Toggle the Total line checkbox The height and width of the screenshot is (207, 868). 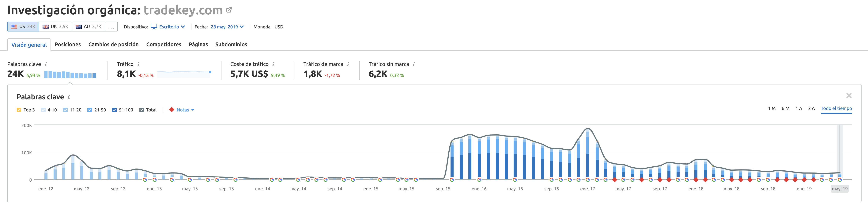[x=142, y=110]
